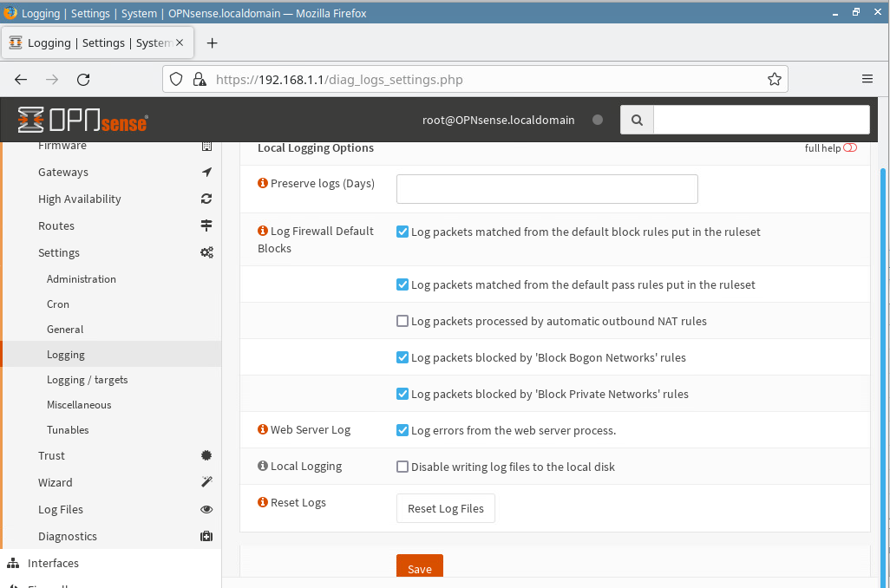Collapse the Settings submenu in sidebar

pos(59,252)
